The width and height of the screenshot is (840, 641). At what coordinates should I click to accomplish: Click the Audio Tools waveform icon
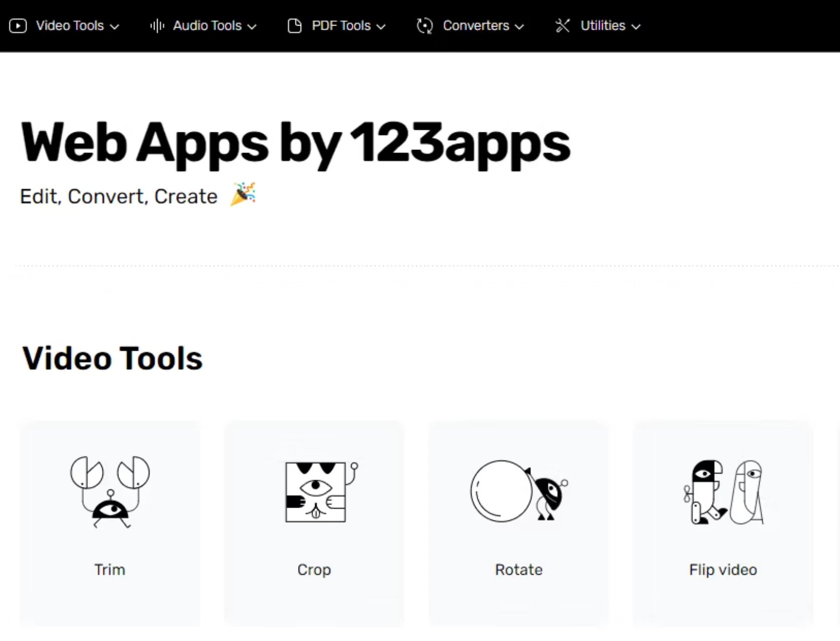157,26
